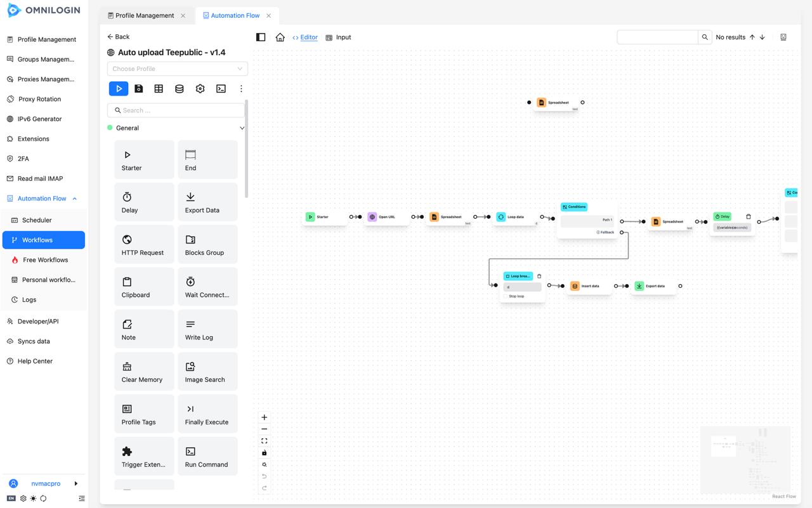Click the minimap in the canvas corner

point(745,460)
